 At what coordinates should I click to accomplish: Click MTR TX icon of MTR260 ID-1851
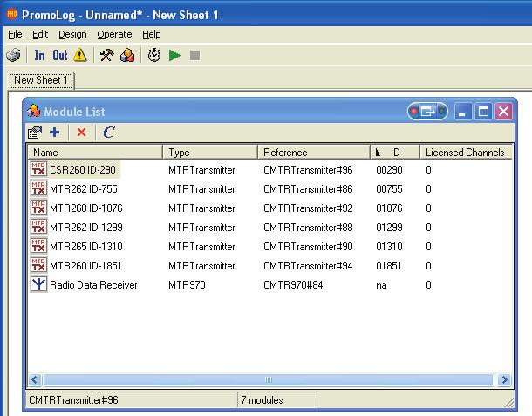tap(38, 265)
